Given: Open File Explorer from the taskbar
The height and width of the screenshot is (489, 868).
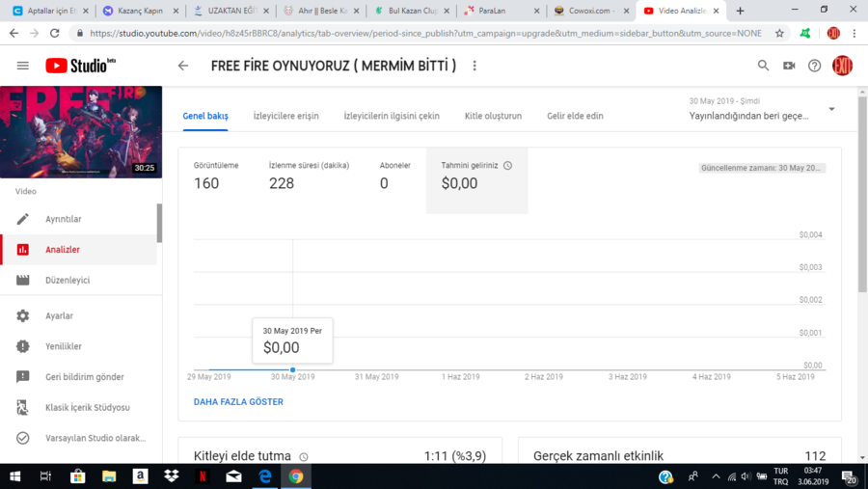Looking at the screenshot, I should [109, 476].
